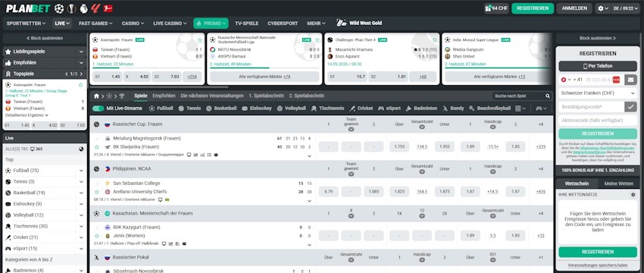Open the Bundesliga icon in header
644x273 pixels.
[108, 8]
